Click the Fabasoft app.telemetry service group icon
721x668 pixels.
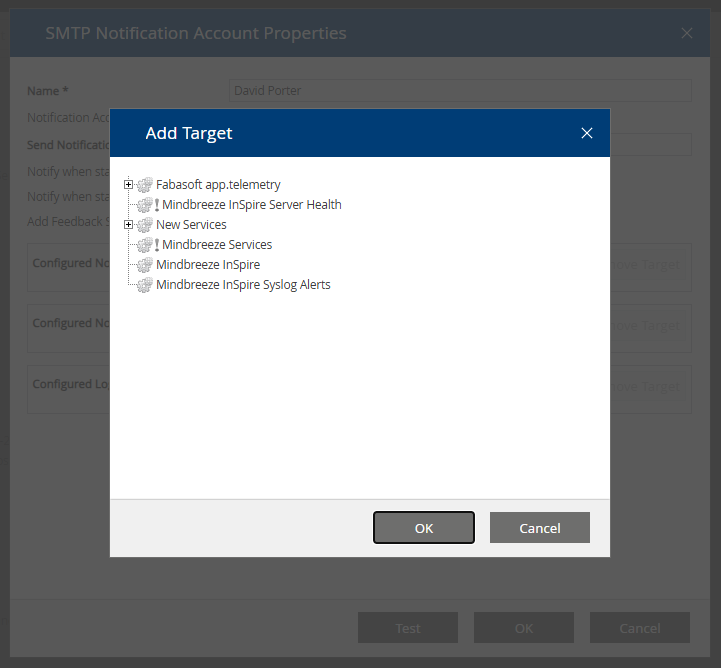click(145, 185)
